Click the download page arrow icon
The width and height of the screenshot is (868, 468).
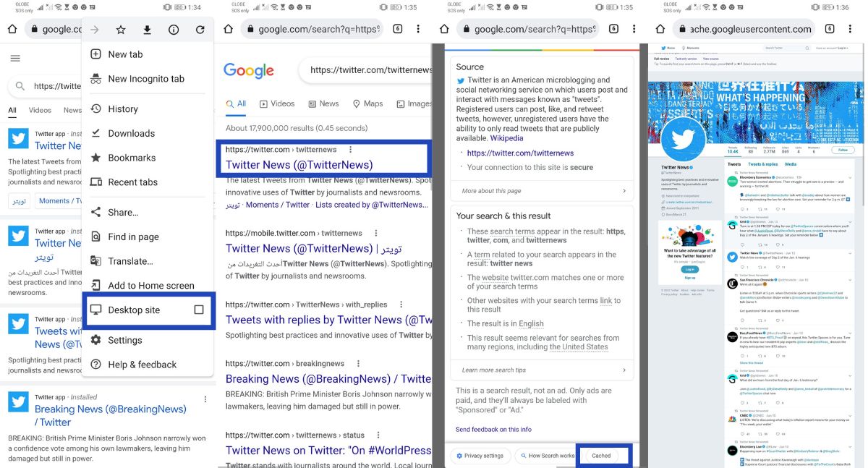(x=147, y=30)
